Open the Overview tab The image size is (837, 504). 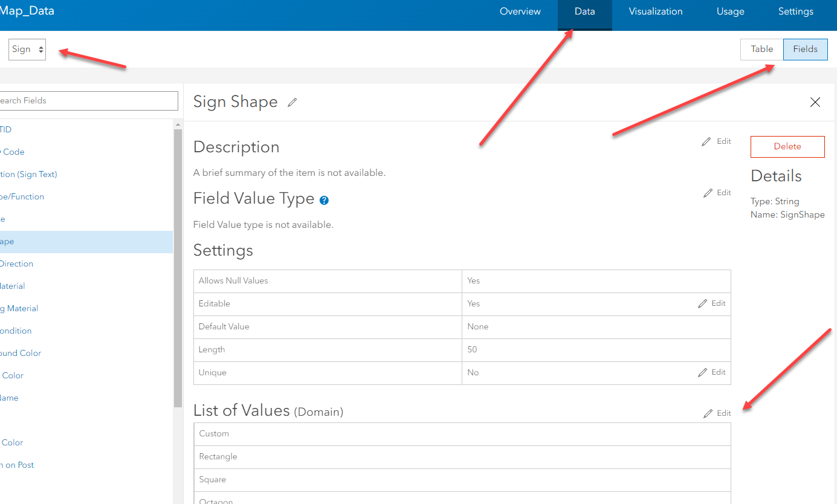point(520,11)
